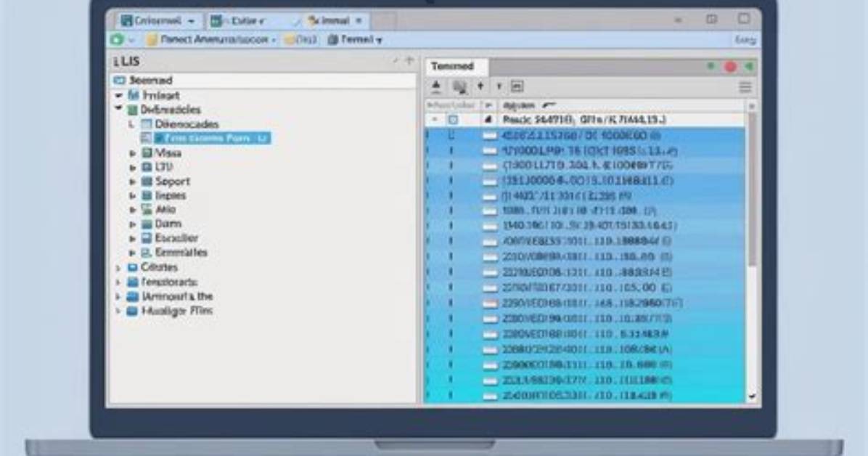
Task: Click the icon next to the Atio tree item
Action: click(x=147, y=209)
